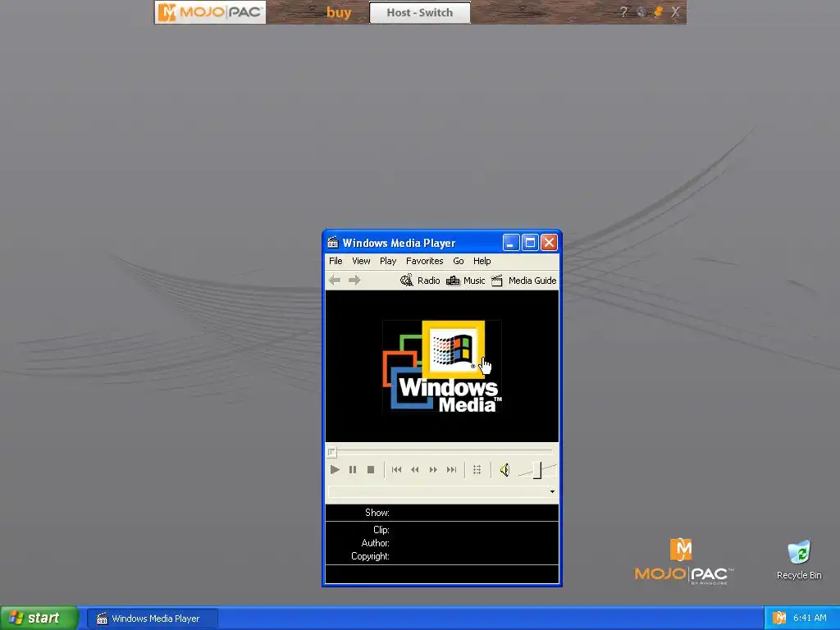The height and width of the screenshot is (630, 840).
Task: Open the Favorites menu
Action: tap(425, 261)
